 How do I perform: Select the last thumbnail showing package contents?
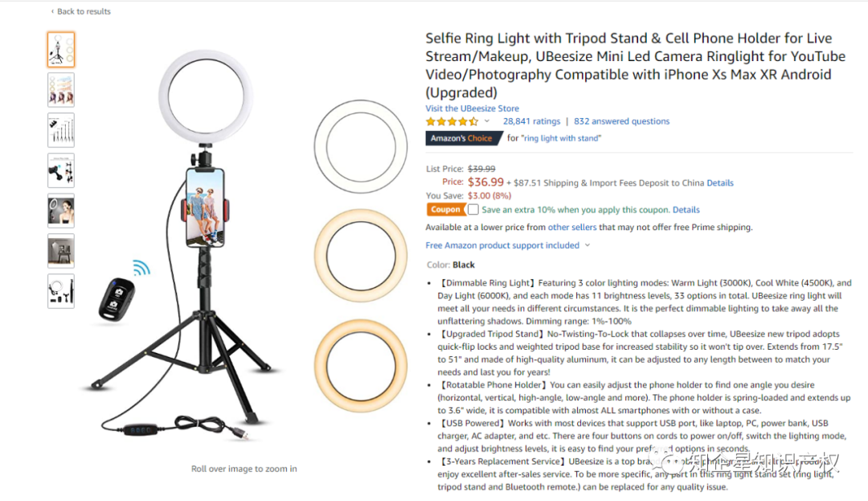61,291
